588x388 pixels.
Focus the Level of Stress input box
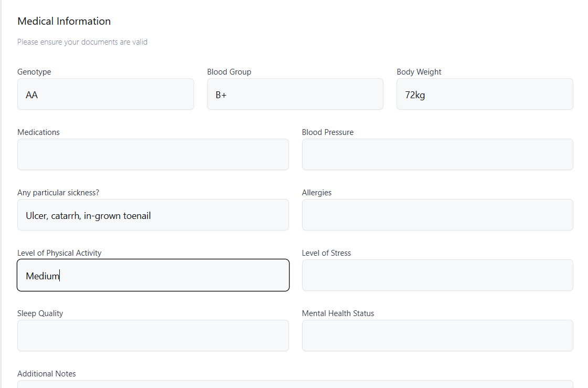437,275
